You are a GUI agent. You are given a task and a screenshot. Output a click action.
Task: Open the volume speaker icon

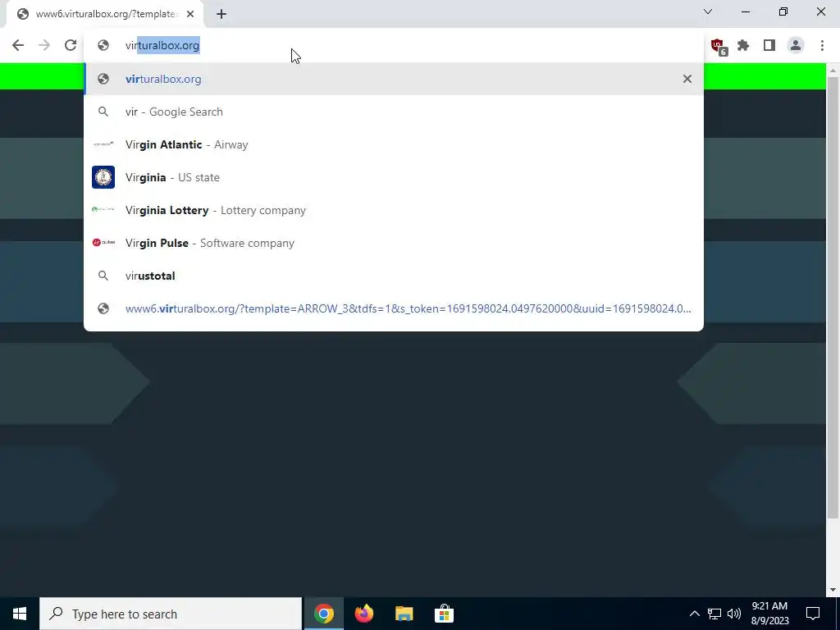click(x=734, y=614)
